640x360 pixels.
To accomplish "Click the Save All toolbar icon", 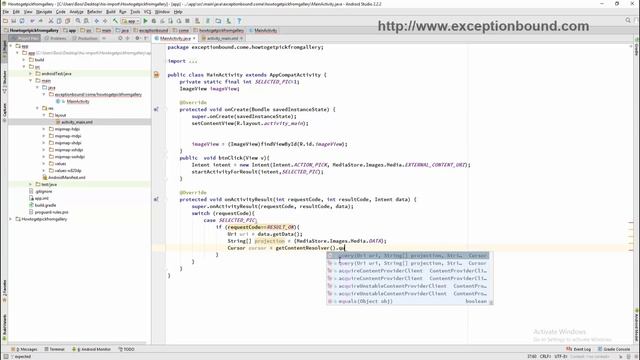I will click(13, 21).
